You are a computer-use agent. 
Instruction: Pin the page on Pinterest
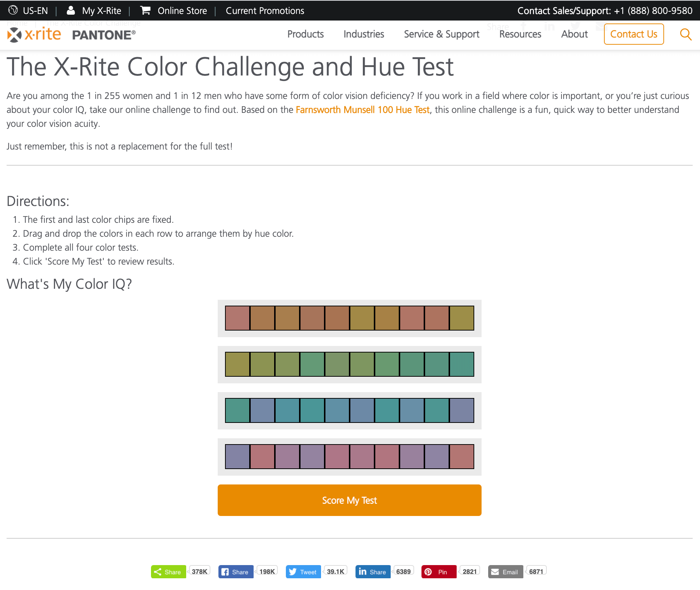(439, 572)
